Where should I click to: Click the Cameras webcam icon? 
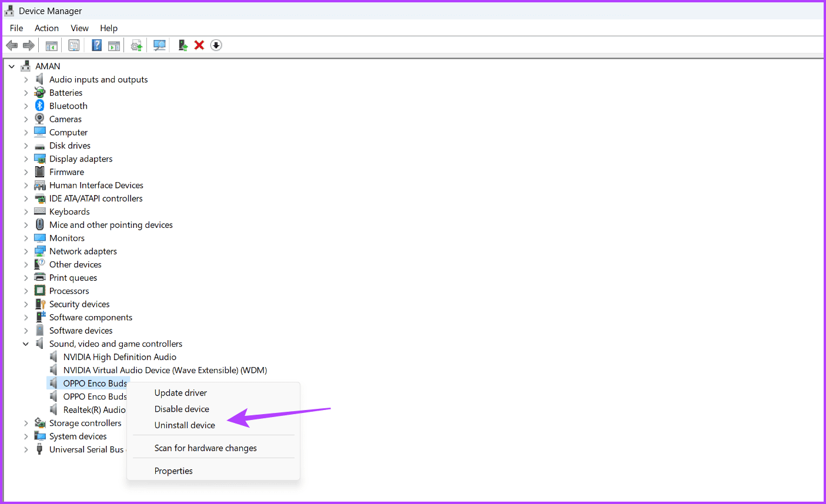click(x=39, y=119)
